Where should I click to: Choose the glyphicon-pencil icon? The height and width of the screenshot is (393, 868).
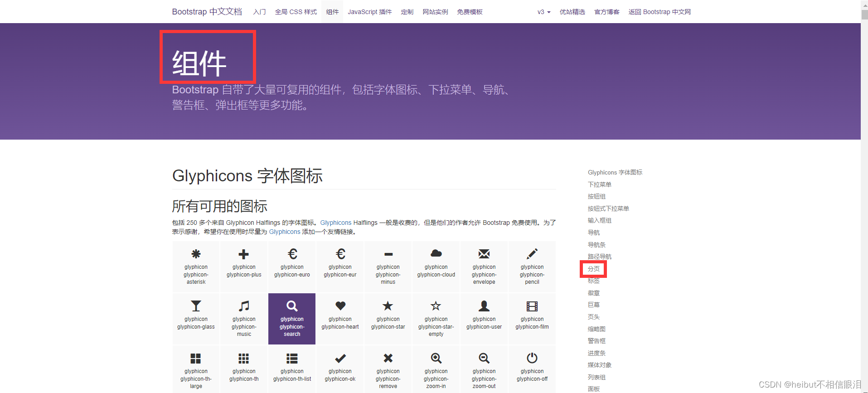click(532, 254)
